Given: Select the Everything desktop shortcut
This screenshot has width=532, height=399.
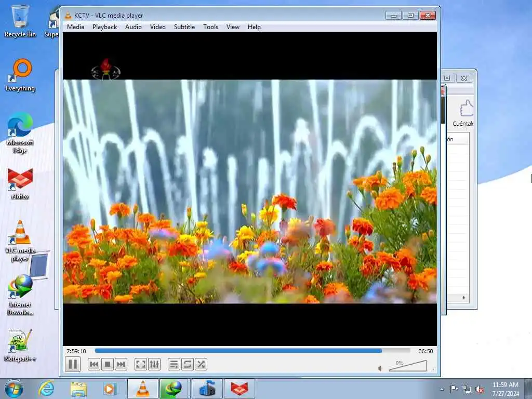Looking at the screenshot, I should click(20, 75).
